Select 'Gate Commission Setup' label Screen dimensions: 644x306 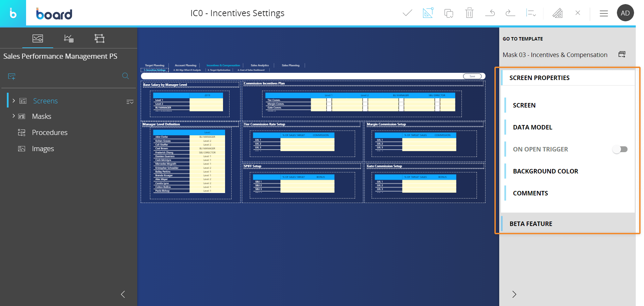tap(384, 166)
